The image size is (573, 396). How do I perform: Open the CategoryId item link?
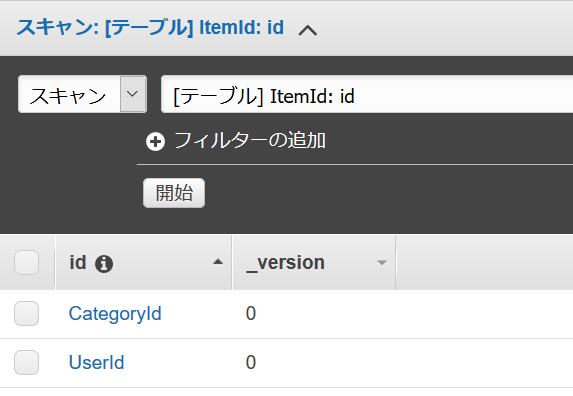click(115, 314)
